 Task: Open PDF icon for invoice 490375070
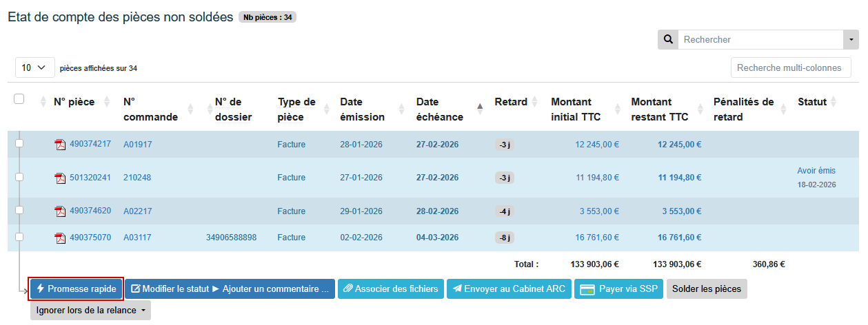(x=60, y=238)
